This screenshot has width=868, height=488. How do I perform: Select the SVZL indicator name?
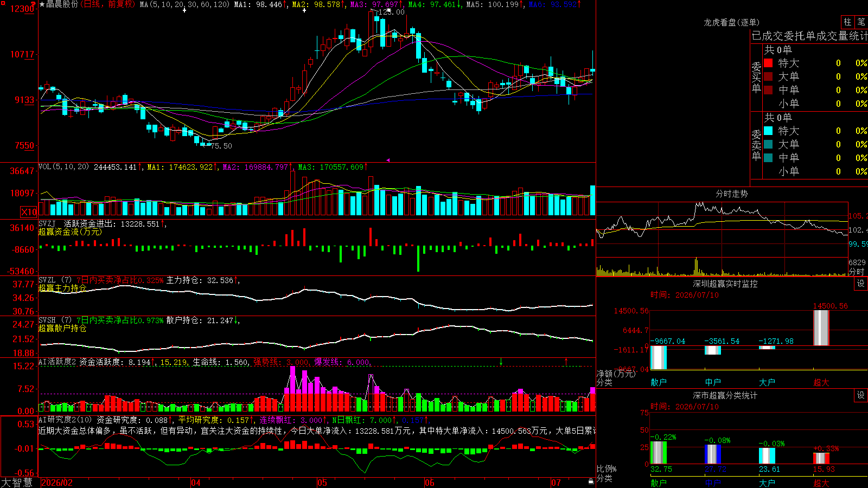coord(47,280)
